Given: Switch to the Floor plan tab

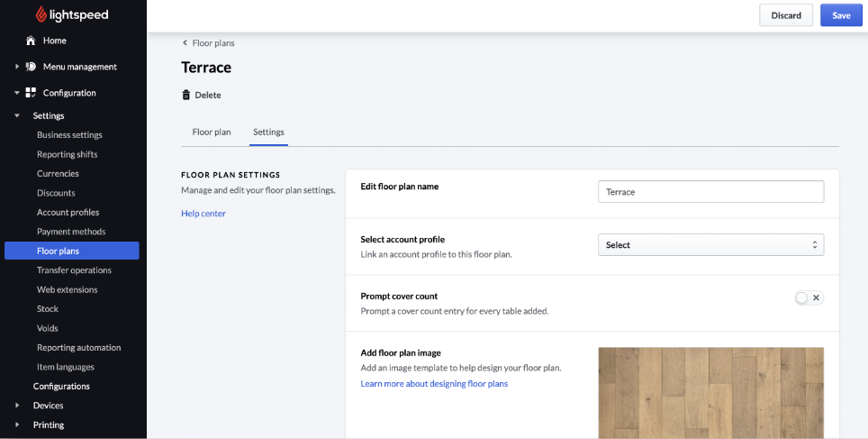Looking at the screenshot, I should click(x=212, y=132).
